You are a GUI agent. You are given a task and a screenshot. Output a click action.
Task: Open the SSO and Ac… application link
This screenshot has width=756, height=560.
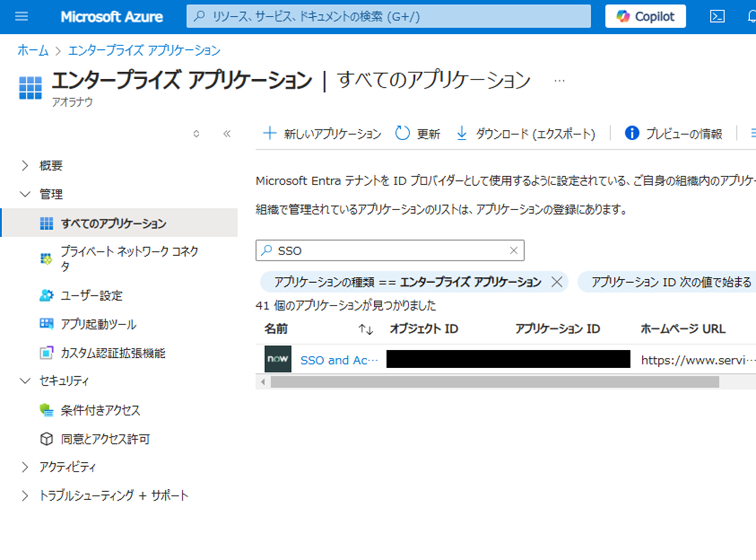(x=339, y=360)
